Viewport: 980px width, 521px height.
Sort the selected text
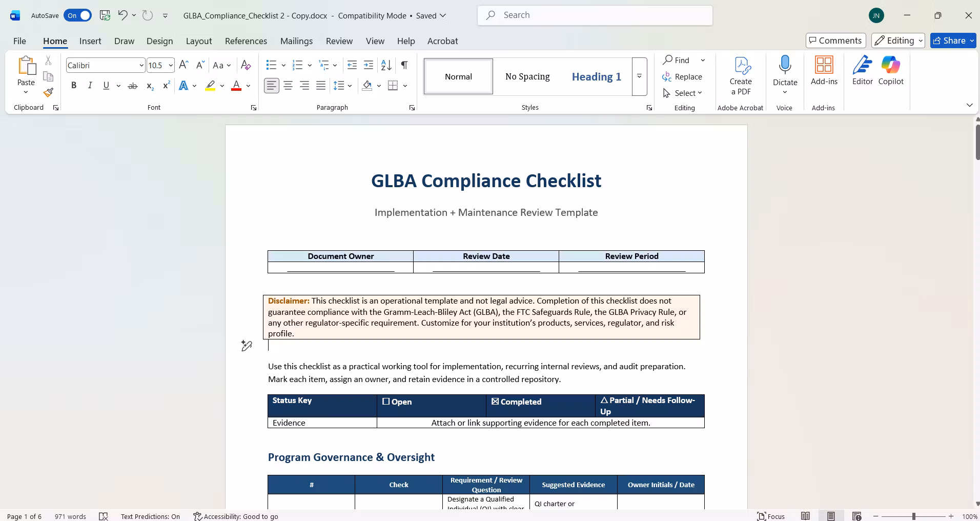pos(386,65)
